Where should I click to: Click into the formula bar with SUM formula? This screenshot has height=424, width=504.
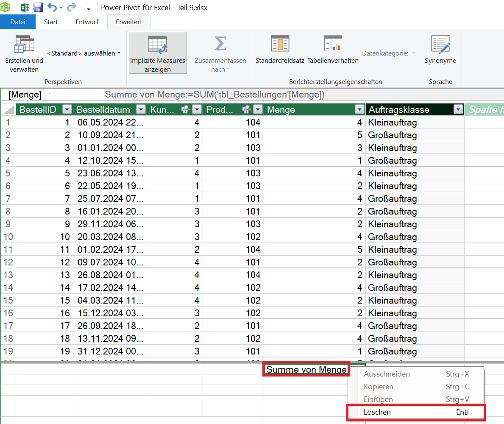(x=304, y=95)
